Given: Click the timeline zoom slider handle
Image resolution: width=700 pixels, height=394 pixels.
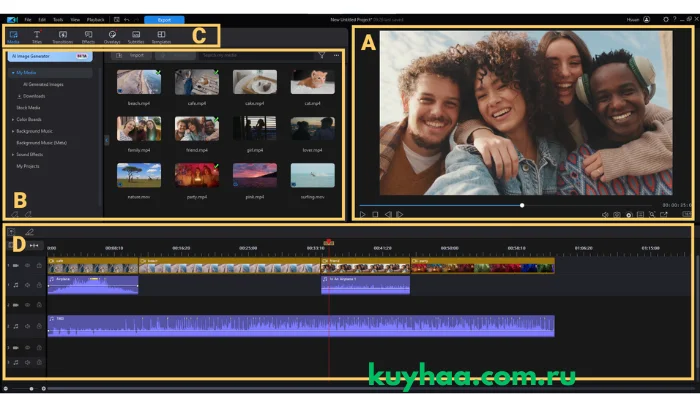Looking at the screenshot, I should click(31, 389).
